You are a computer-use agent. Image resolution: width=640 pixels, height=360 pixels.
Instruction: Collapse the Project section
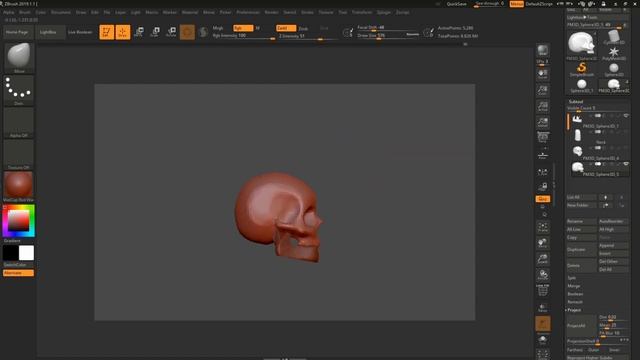coord(574,310)
